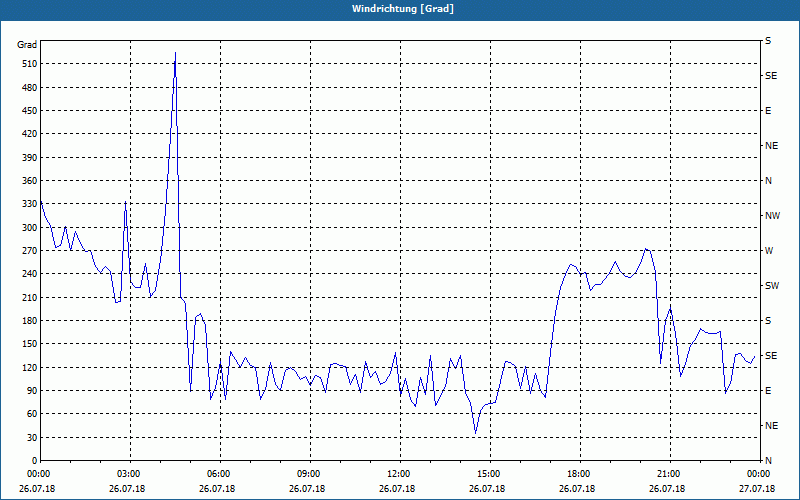This screenshot has height=500, width=800.
Task: Click the '00:00' time label above 27.07.18
Action: pyautogui.click(x=758, y=473)
